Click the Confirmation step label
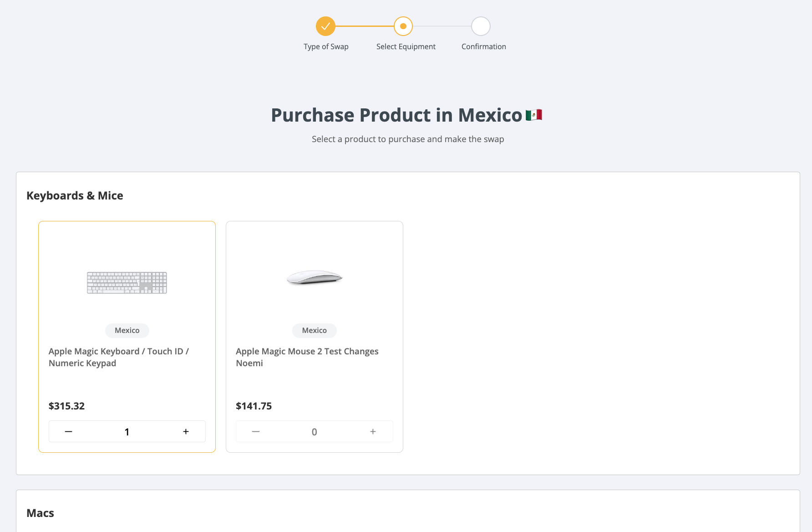Image resolution: width=812 pixels, height=532 pixels. pyautogui.click(x=483, y=46)
